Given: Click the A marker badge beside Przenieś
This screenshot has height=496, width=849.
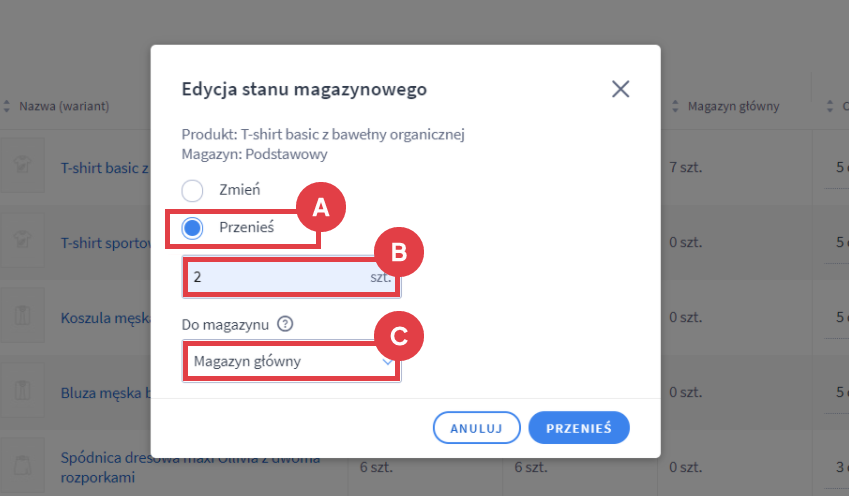Looking at the screenshot, I should point(320,207).
